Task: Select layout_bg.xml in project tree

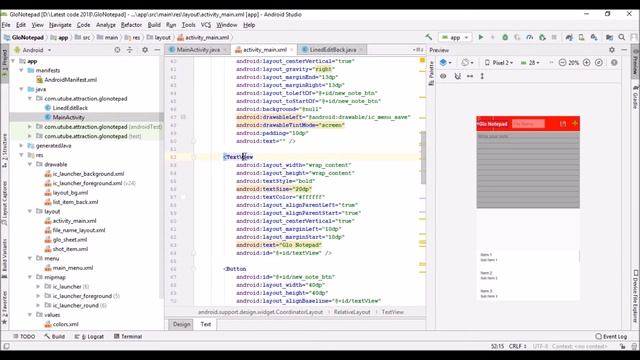Action: [x=70, y=192]
